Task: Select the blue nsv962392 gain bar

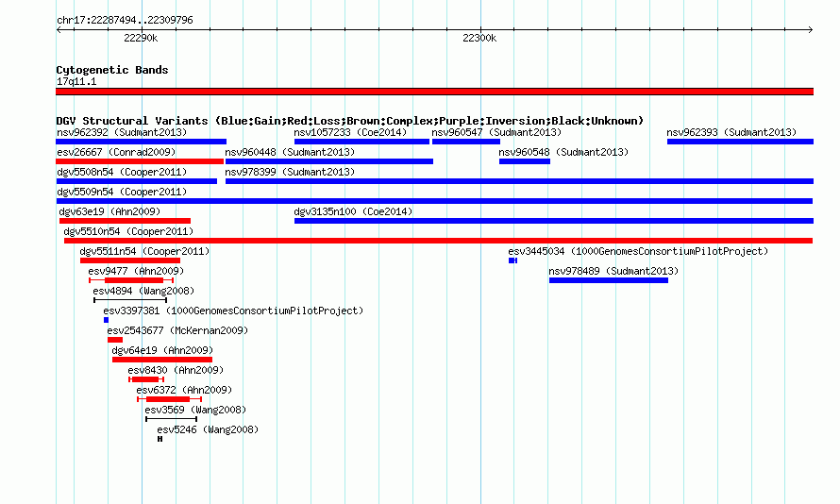Action: (141, 142)
